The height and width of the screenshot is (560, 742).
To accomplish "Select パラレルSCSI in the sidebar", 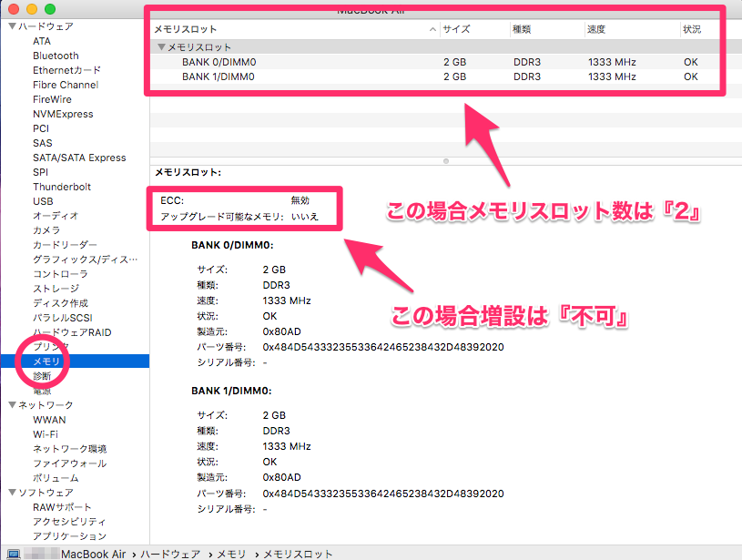I will pyautogui.click(x=63, y=318).
